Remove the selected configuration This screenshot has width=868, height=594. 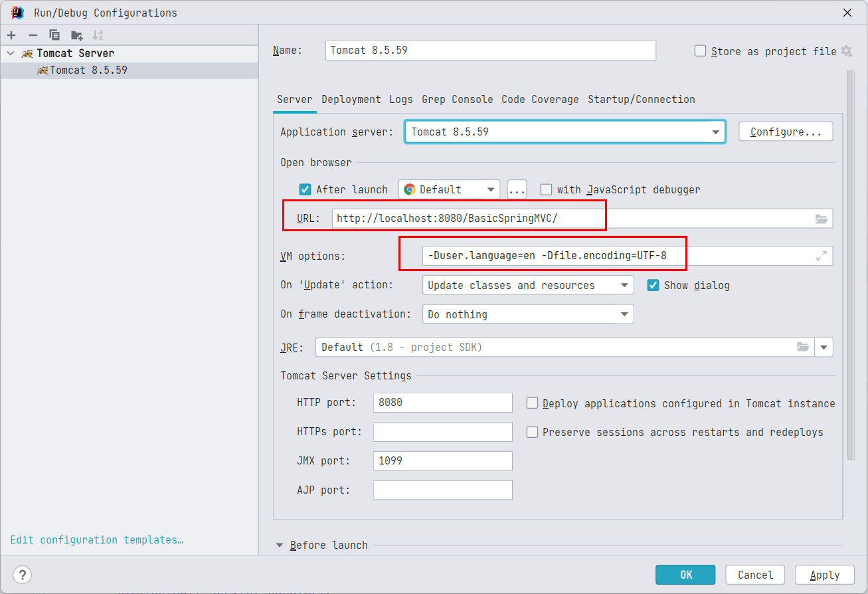pos(33,35)
